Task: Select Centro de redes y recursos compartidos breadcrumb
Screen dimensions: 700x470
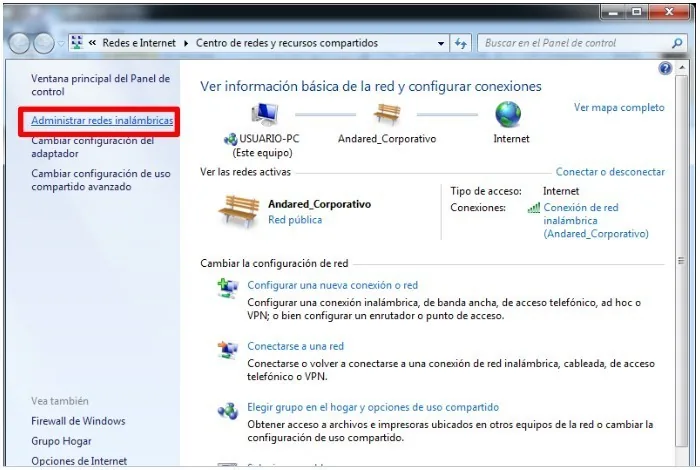Action: pyautogui.click(x=287, y=43)
